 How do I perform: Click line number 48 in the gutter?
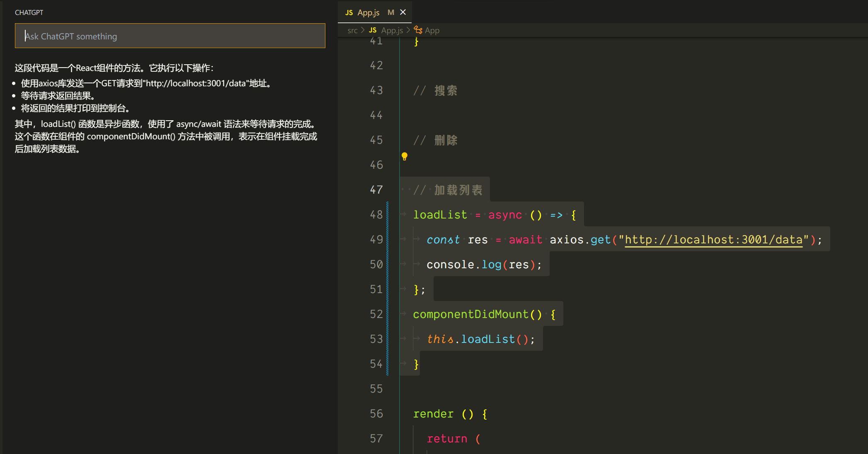[376, 215]
